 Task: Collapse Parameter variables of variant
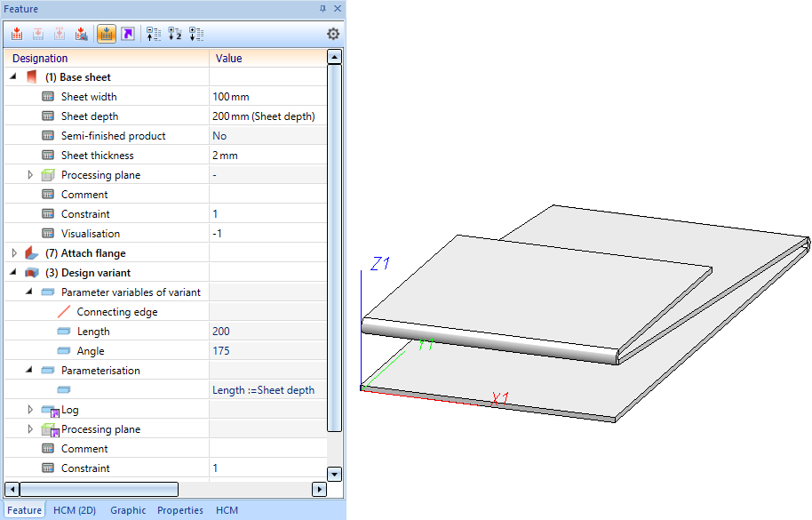click(x=30, y=292)
